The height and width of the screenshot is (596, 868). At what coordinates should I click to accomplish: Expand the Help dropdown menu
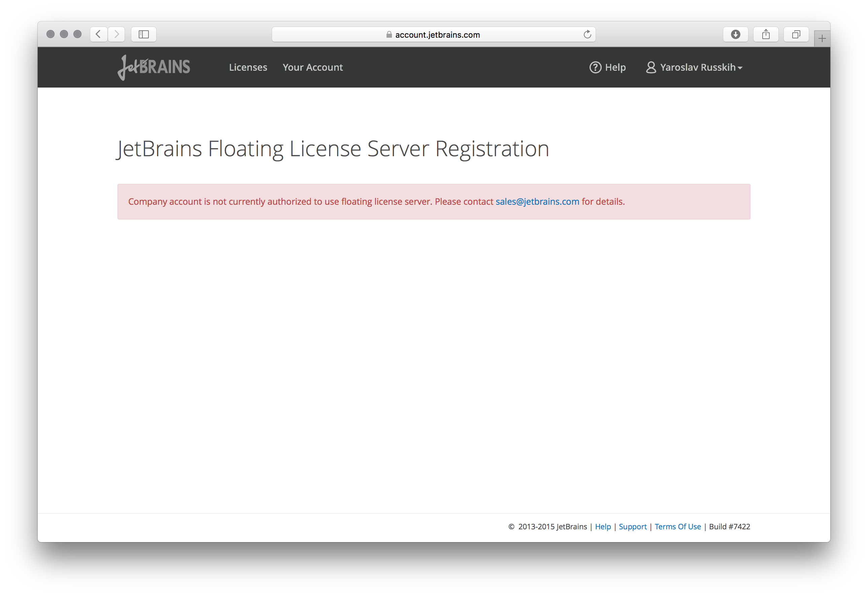[x=607, y=67]
